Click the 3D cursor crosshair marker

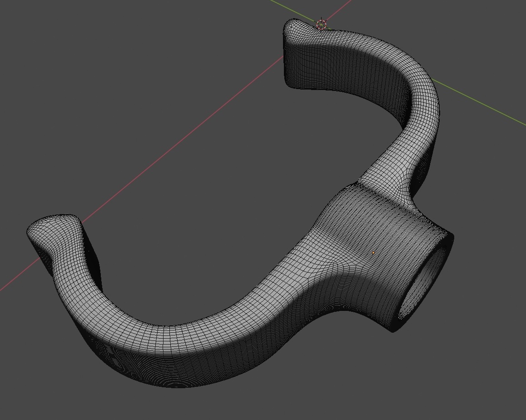point(322,24)
